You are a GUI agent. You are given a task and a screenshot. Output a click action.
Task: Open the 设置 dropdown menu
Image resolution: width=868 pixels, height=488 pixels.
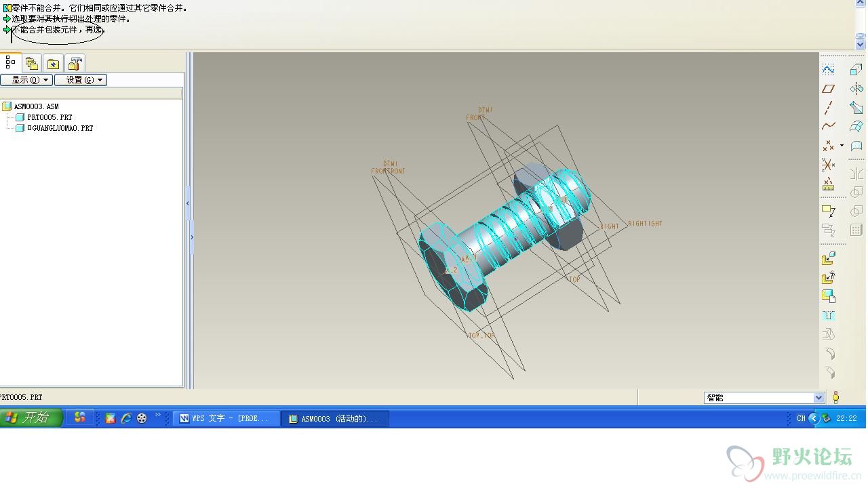pos(81,80)
